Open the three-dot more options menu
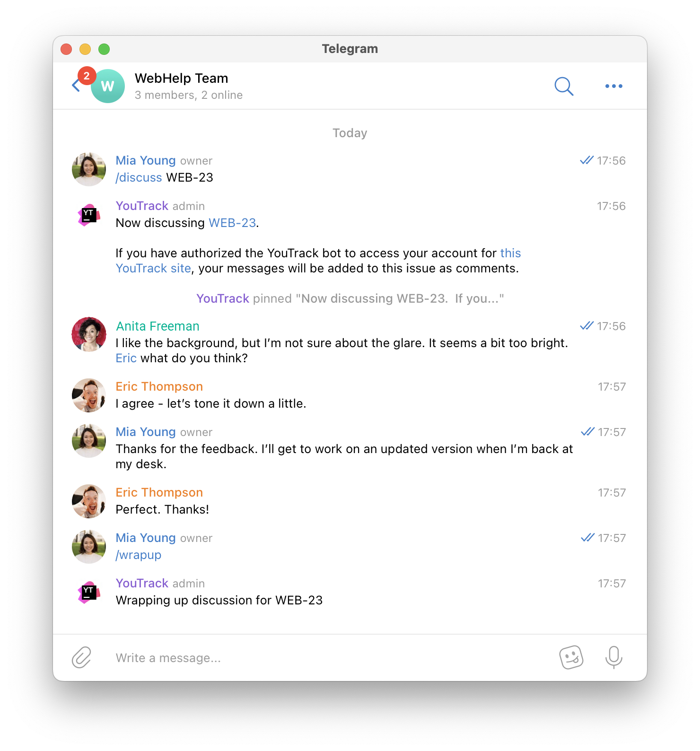Screen dimensions: 700x751 pos(614,86)
